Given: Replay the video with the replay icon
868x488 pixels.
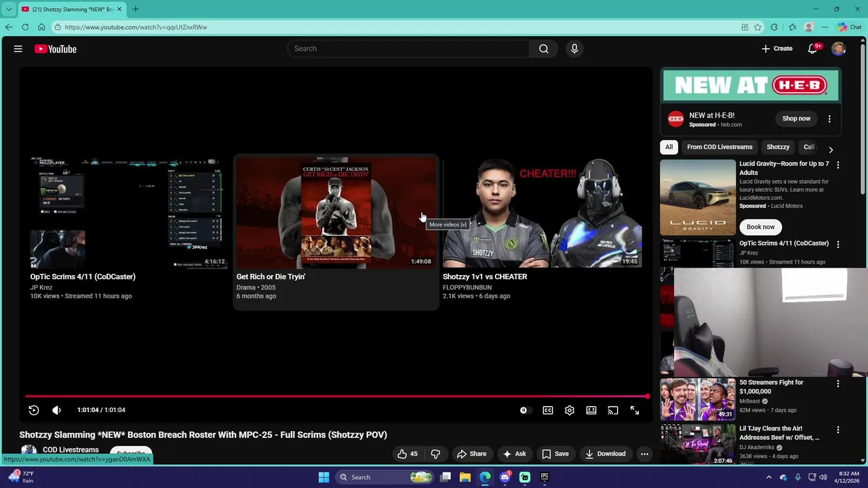Looking at the screenshot, I should tap(34, 410).
